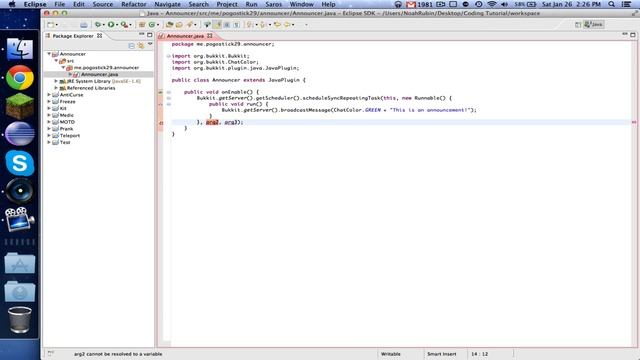Viewport: 640px width, 360px height.
Task: Open the Window menu
Action: pos(301,4)
